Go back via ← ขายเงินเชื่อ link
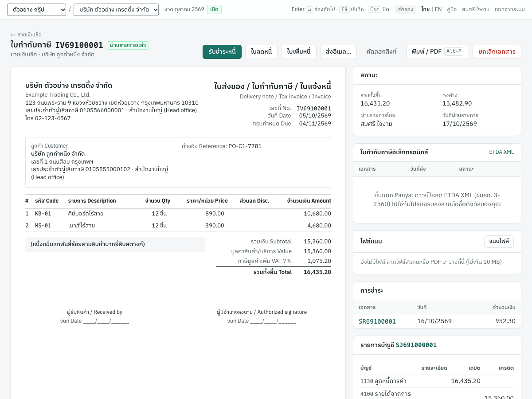 click(x=26, y=35)
